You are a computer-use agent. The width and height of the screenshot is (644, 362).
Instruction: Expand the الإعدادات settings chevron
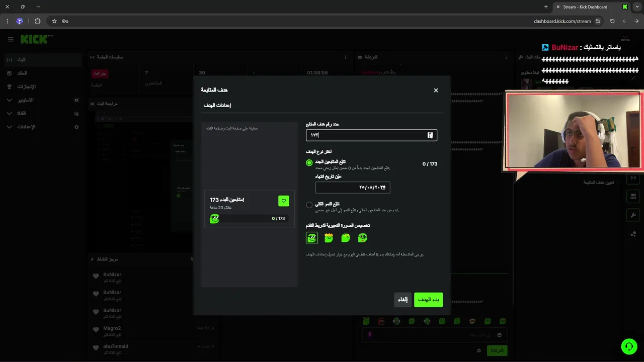9,127
